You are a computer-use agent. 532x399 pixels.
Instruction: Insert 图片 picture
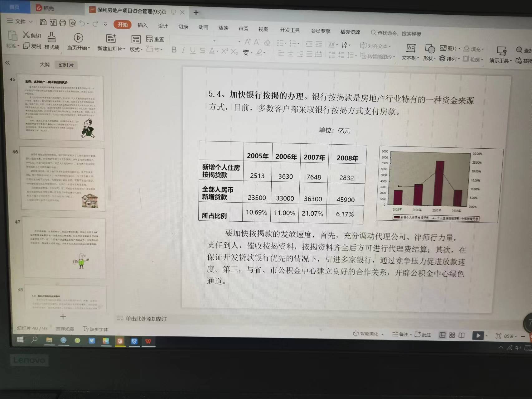click(x=450, y=48)
